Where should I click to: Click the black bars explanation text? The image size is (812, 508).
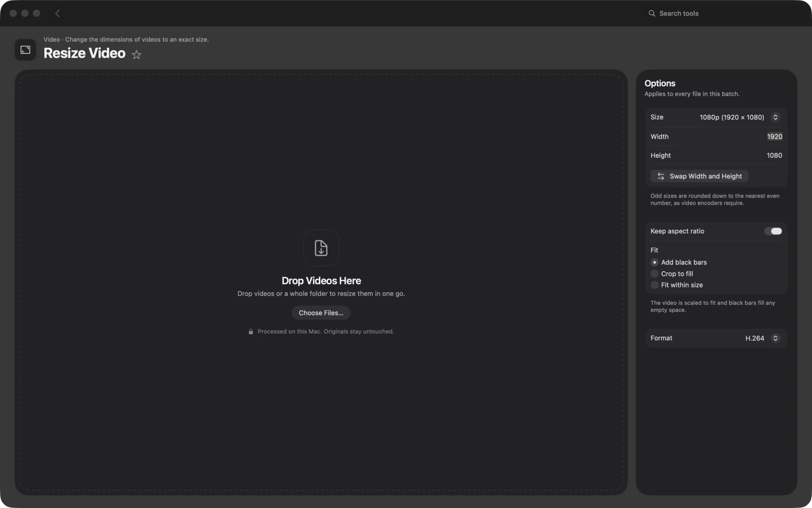[x=713, y=306]
